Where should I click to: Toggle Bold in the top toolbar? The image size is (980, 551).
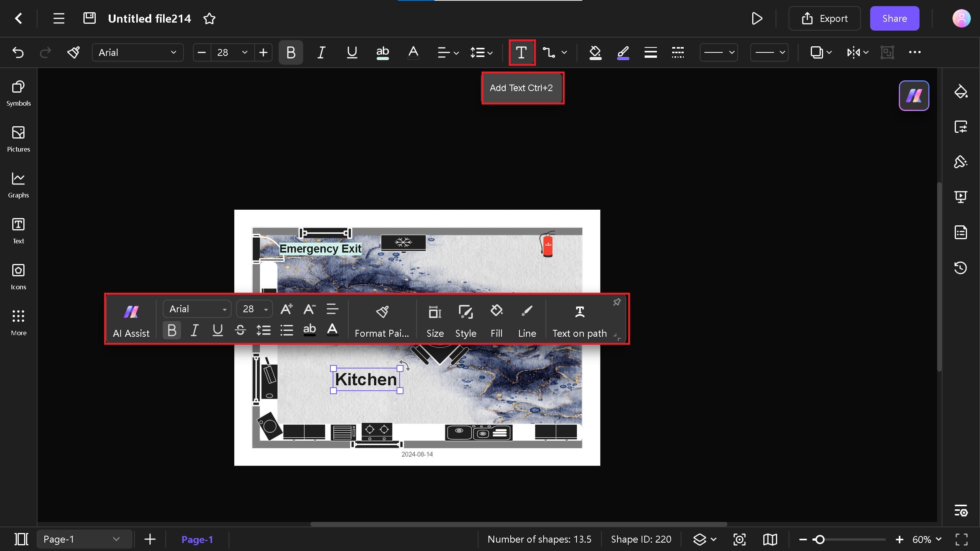[x=291, y=52]
